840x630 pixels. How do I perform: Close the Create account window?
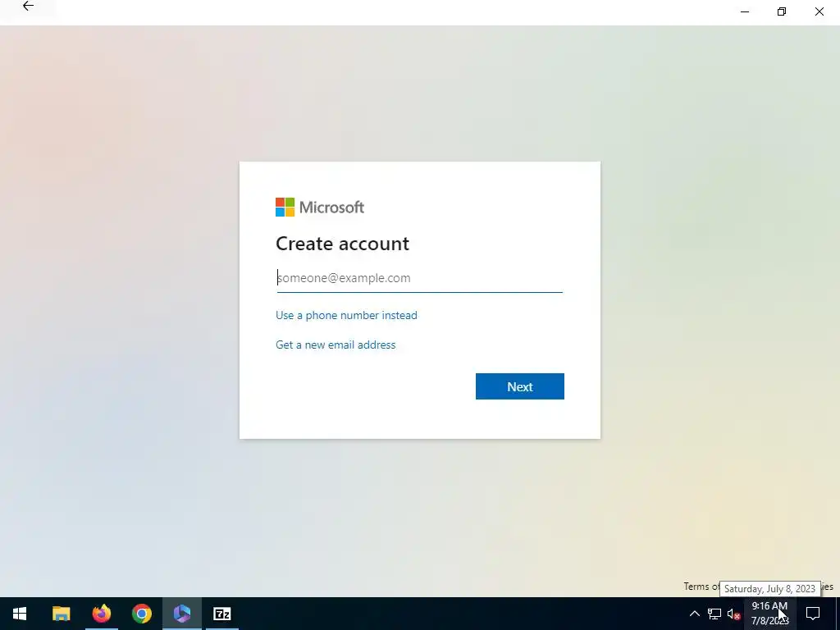pos(819,11)
